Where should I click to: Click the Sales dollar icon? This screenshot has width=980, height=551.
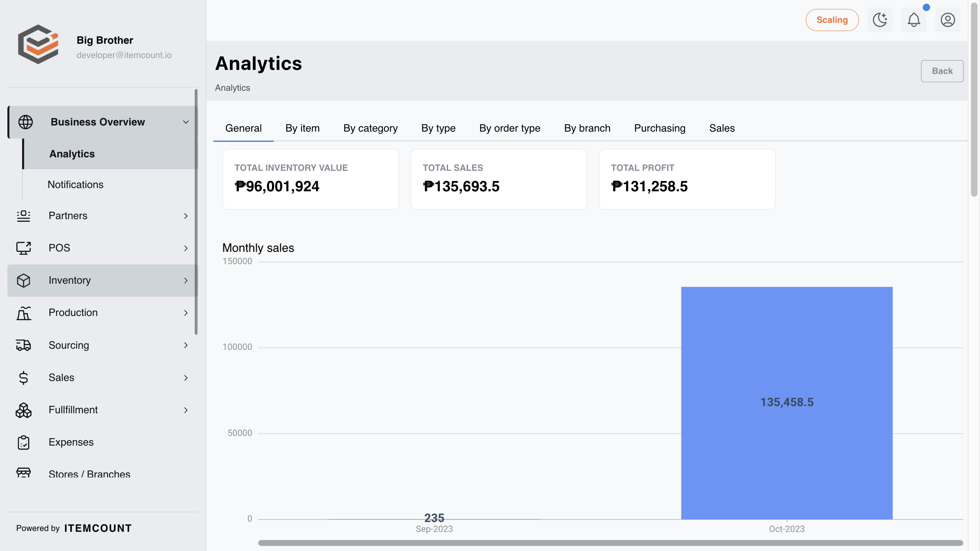[24, 378]
